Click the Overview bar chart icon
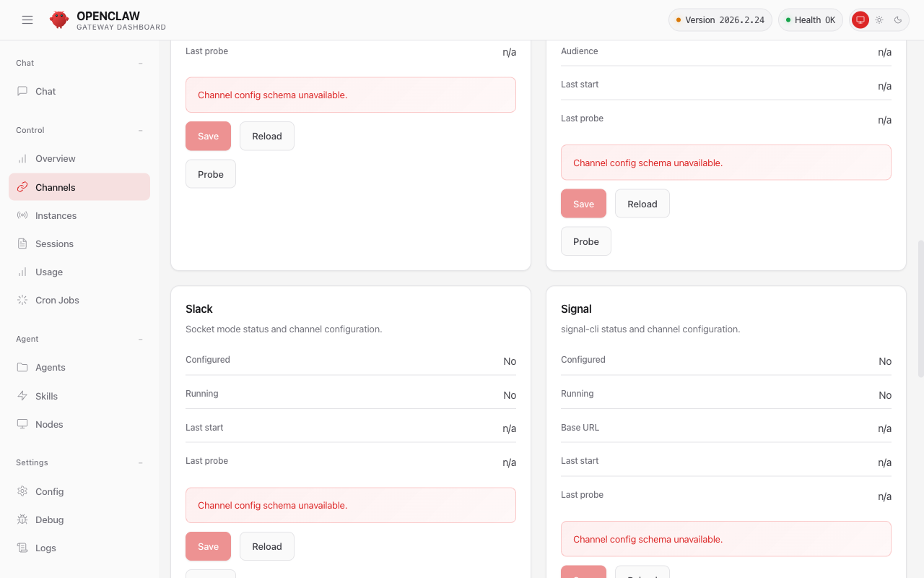 click(x=22, y=158)
